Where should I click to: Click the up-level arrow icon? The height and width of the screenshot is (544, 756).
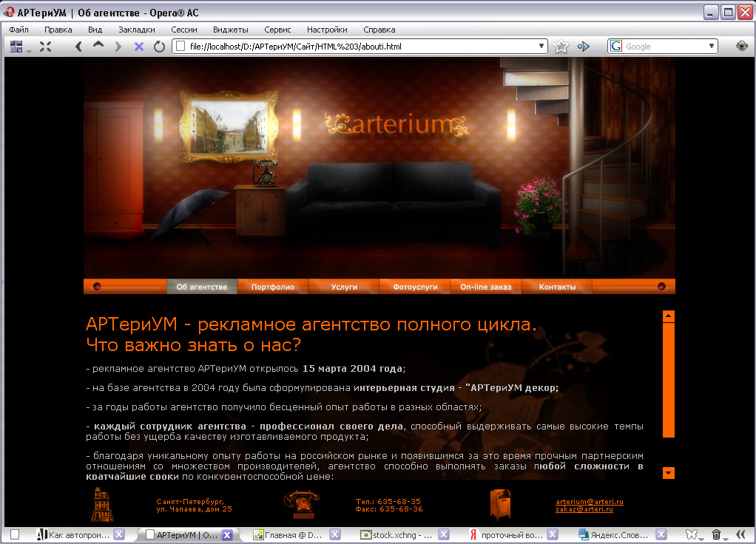98,45
